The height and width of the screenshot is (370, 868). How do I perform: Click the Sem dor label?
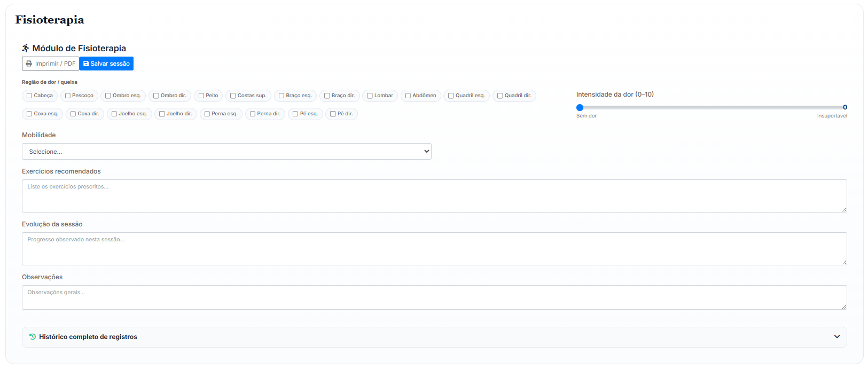click(x=586, y=116)
